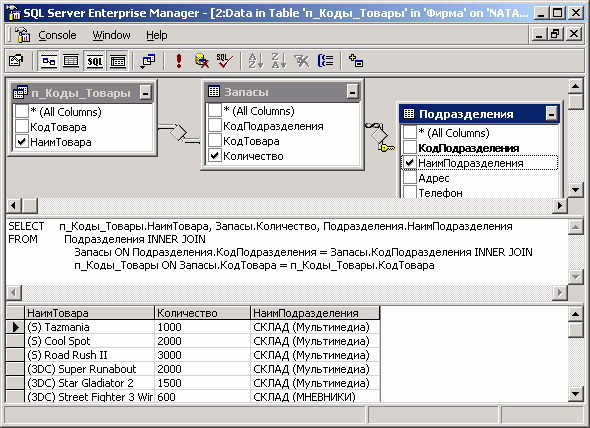Click the Verify SQL checkmark icon
The height and width of the screenshot is (428, 590).
(225, 61)
